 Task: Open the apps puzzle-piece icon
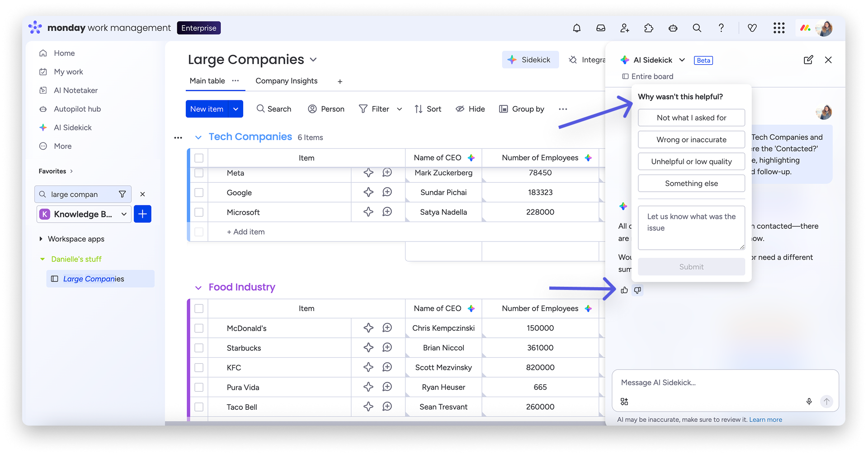649,28
